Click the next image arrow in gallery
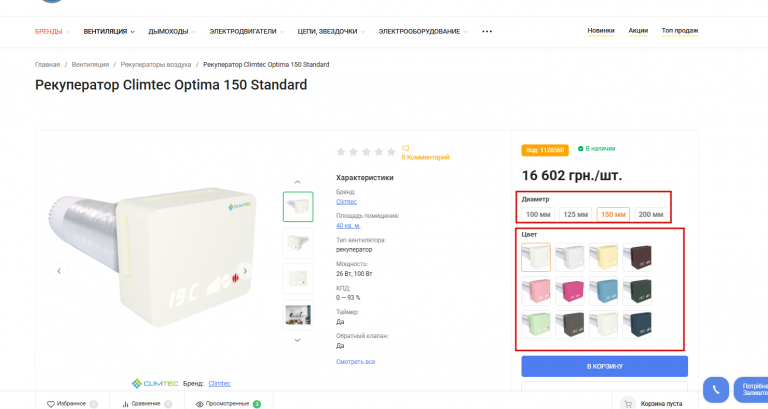 tap(245, 270)
